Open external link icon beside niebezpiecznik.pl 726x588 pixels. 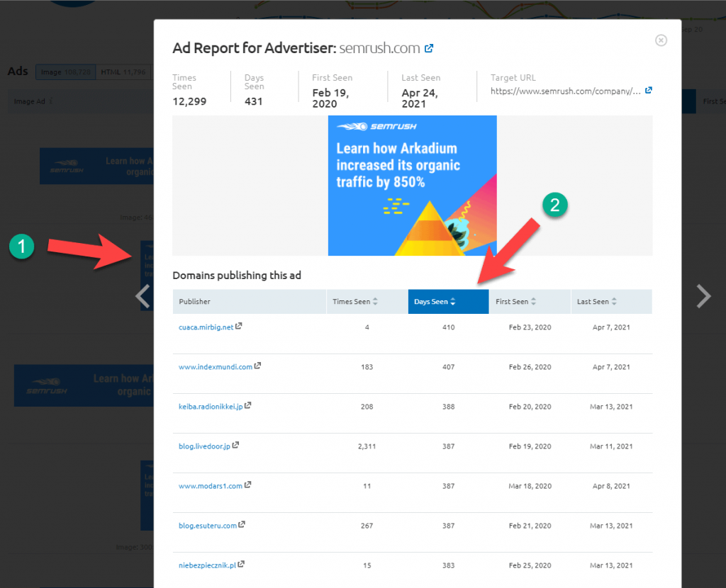pyautogui.click(x=241, y=565)
